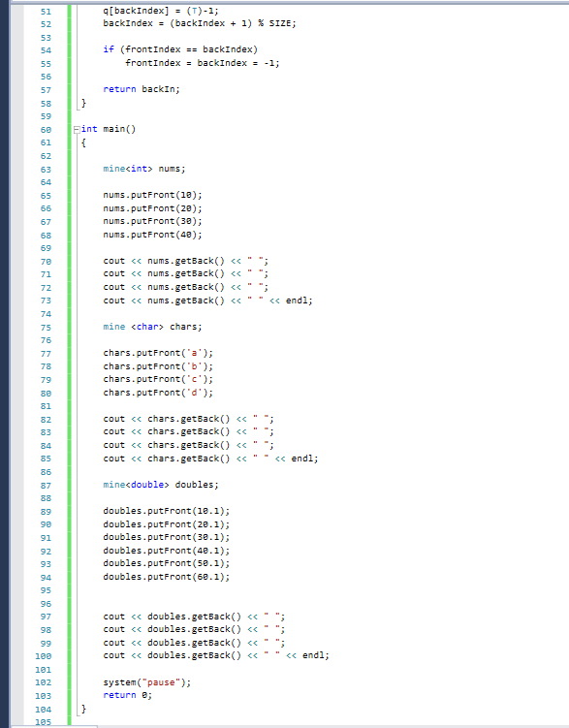Click line number 60 in the gutter
The image size is (569, 728).
tap(46, 130)
